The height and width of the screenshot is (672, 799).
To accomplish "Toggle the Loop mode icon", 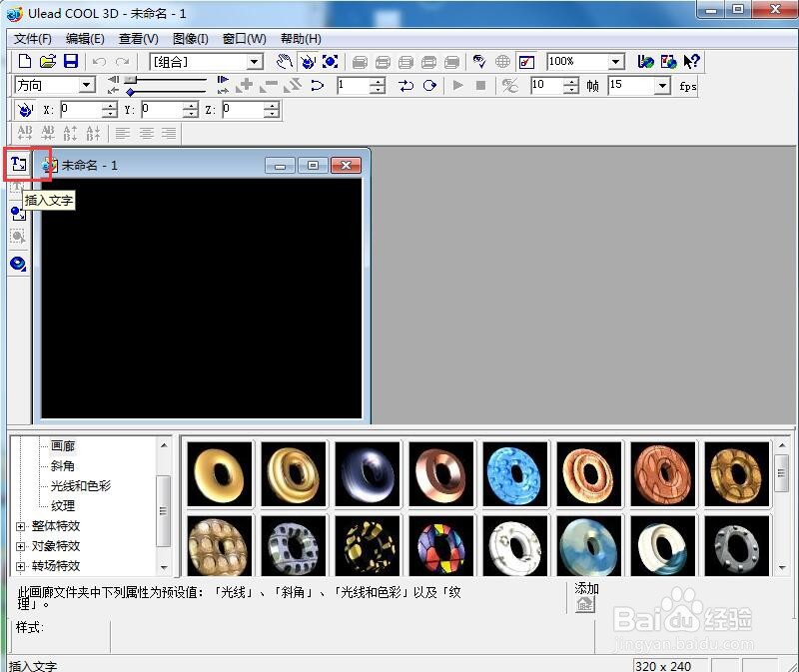I will tap(429, 85).
